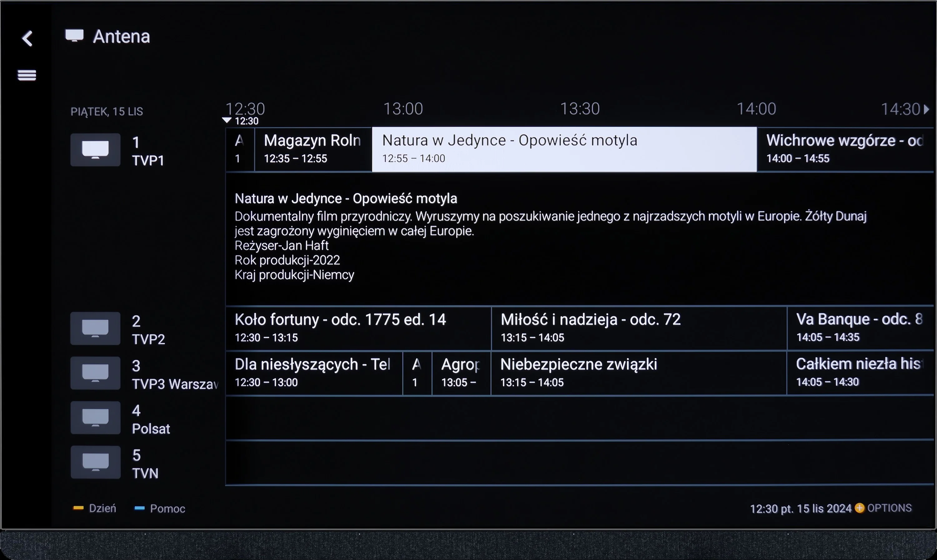
Task: Click the Rok produkcji-2022 line
Action: click(x=287, y=260)
